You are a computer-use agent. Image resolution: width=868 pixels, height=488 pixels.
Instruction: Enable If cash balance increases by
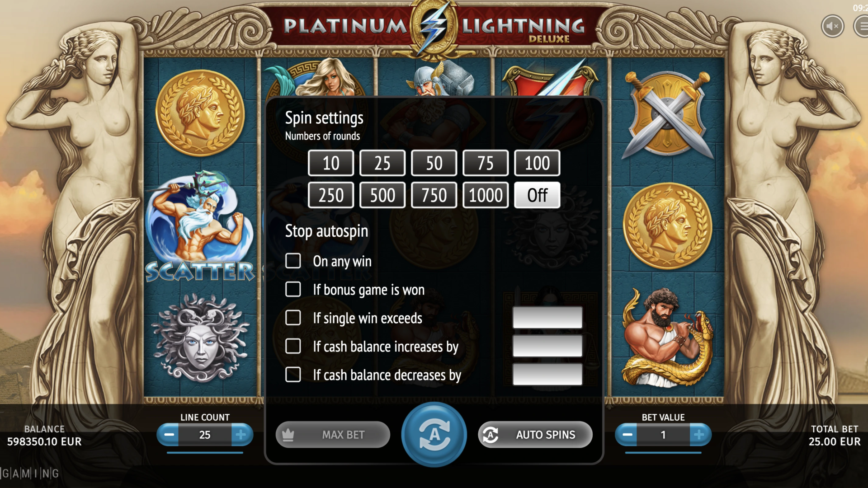[293, 346]
